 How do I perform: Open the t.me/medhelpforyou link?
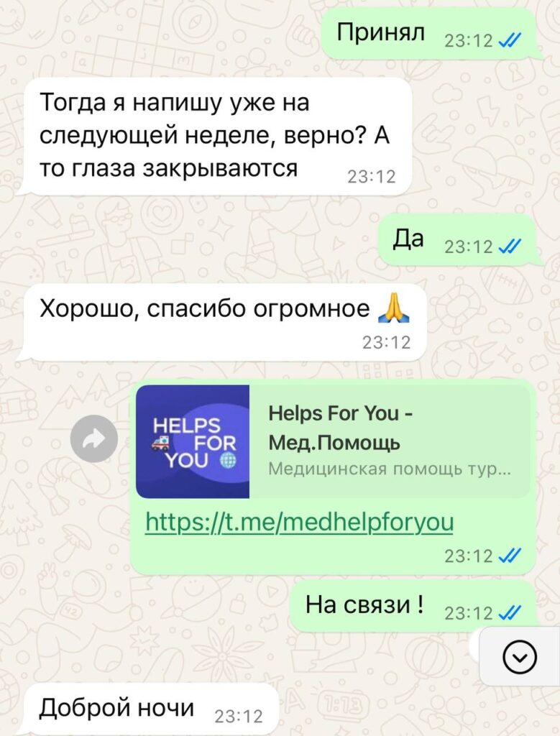[300, 522]
